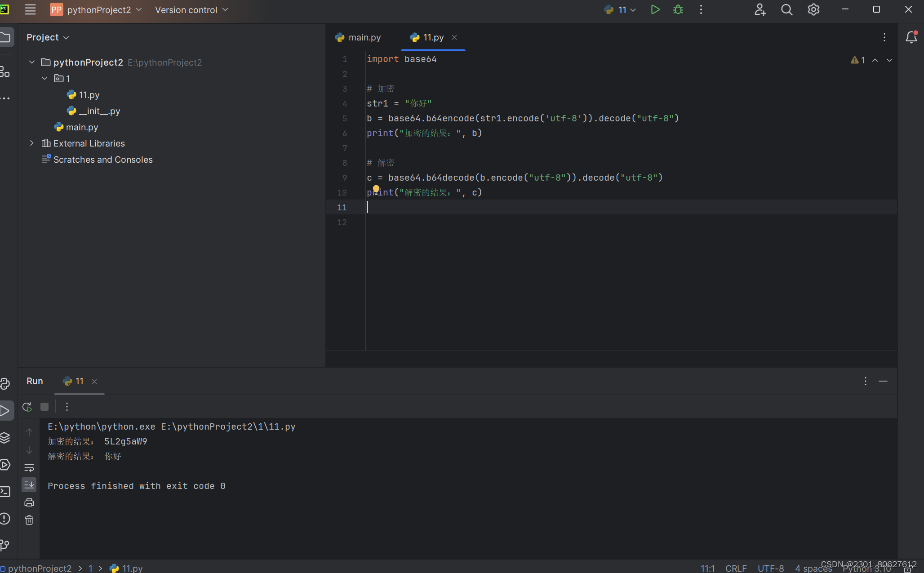Open Version control menu
Image resolution: width=924 pixels, height=573 pixels.
[x=191, y=10]
